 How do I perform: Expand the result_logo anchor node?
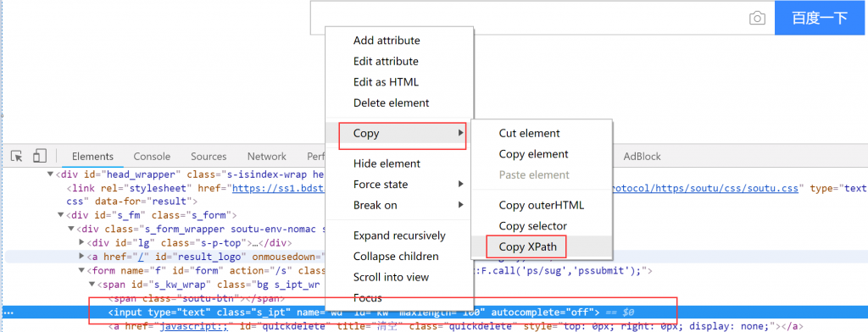[x=81, y=256]
